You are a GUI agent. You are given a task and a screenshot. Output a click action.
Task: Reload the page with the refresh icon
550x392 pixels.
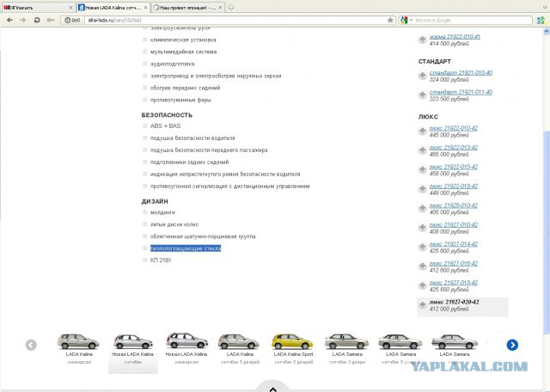click(x=37, y=20)
